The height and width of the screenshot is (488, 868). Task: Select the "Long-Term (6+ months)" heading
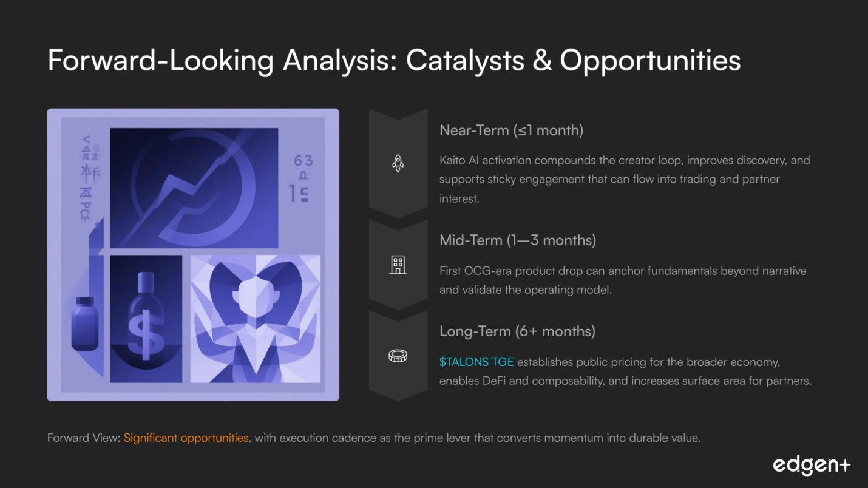pos(517,331)
